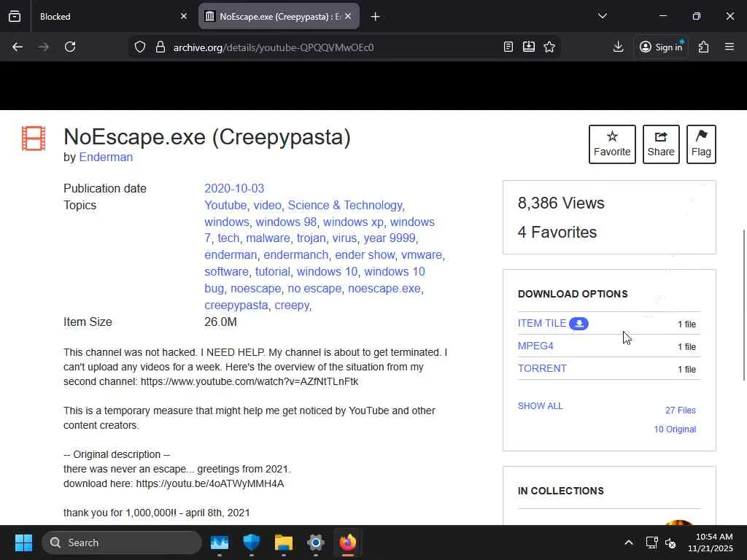Click the Sign in button
The image size is (747, 560).
661,47
